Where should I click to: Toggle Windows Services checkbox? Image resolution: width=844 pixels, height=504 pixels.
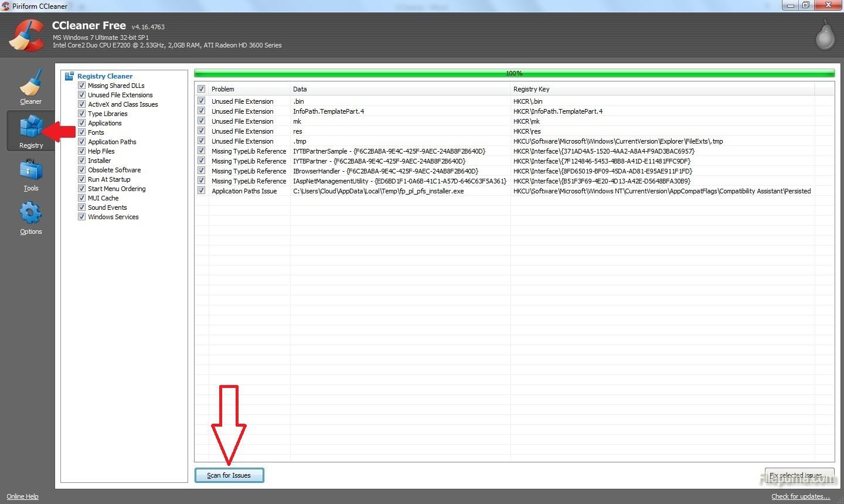point(82,217)
